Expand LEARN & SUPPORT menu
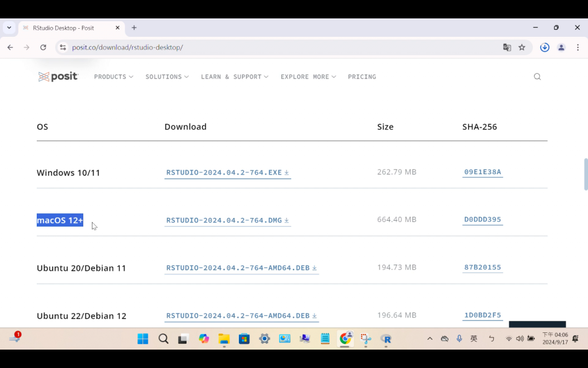The width and height of the screenshot is (588, 368). (234, 76)
